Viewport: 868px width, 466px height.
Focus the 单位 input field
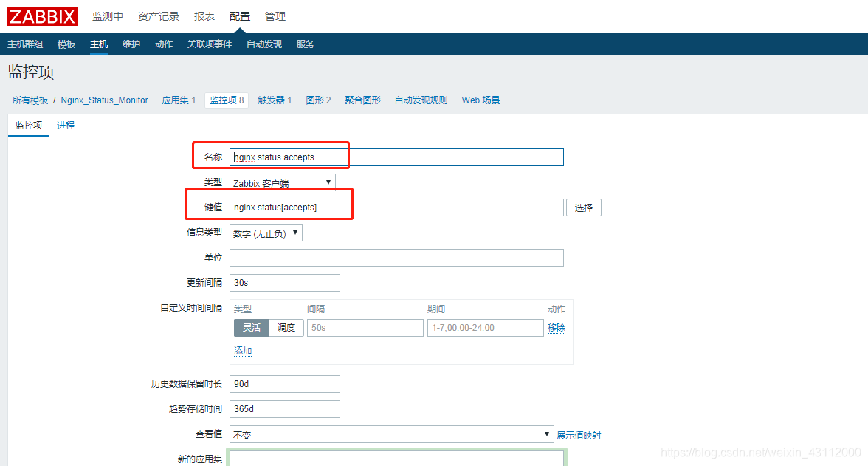click(396, 258)
